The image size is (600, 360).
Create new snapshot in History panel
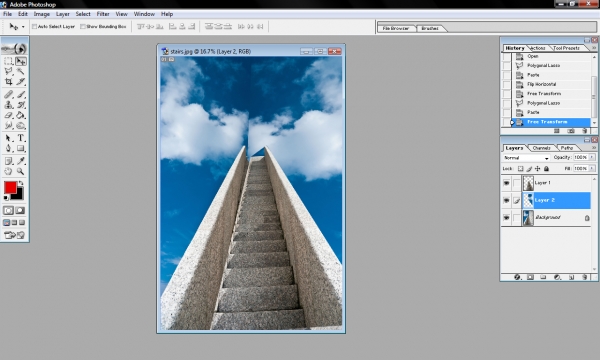tap(571, 131)
